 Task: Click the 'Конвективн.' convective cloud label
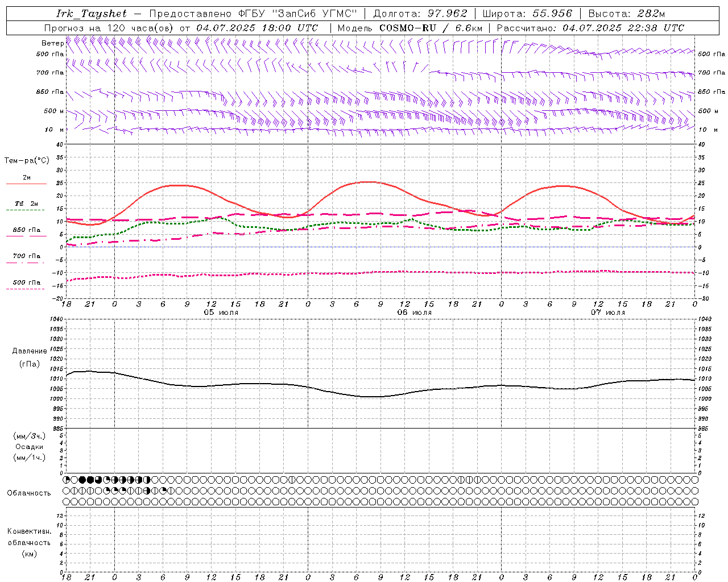(x=29, y=531)
